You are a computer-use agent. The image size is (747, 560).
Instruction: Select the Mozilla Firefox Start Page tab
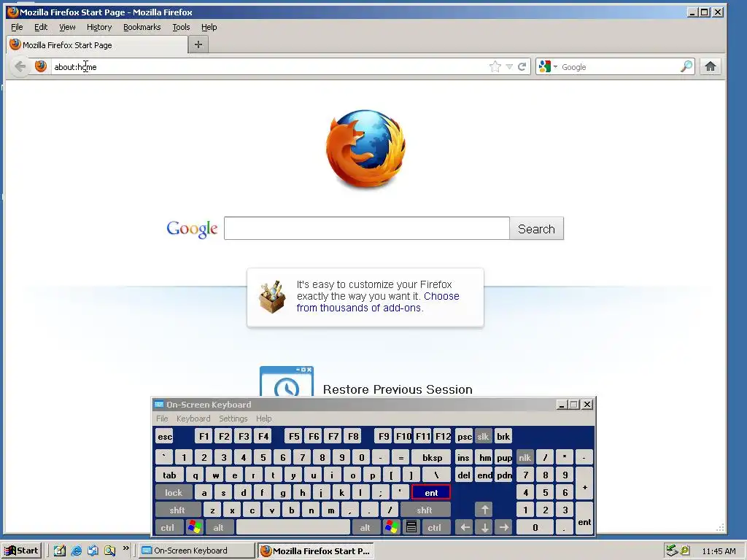coord(97,44)
